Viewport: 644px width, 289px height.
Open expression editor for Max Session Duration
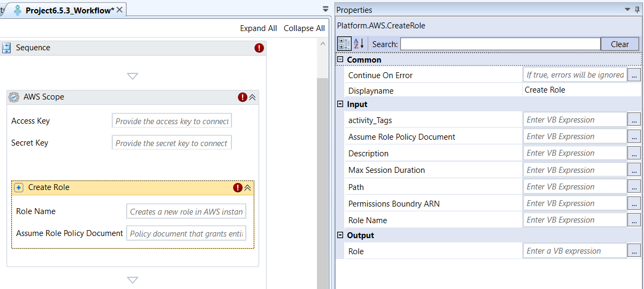pos(634,170)
